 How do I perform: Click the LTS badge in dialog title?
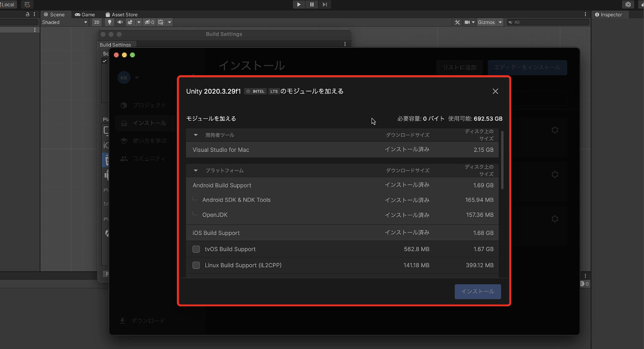(274, 92)
